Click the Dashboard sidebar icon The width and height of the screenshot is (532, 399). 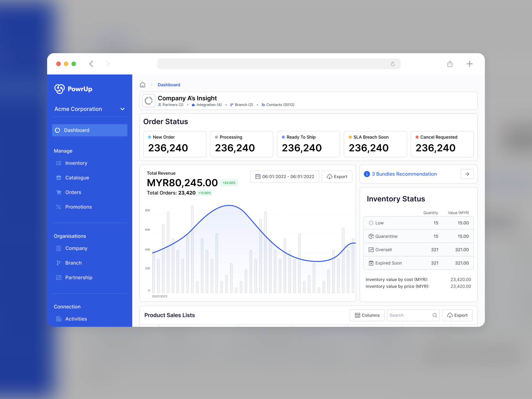(x=58, y=130)
